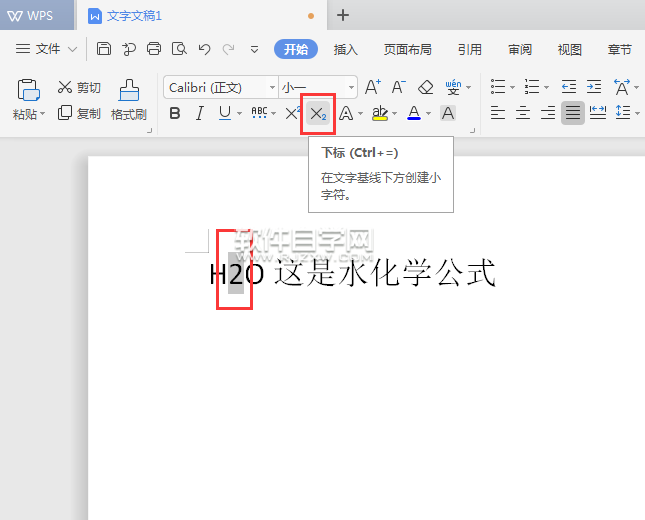
Task: Open the 小一 font size dropdown
Action: coord(351,87)
